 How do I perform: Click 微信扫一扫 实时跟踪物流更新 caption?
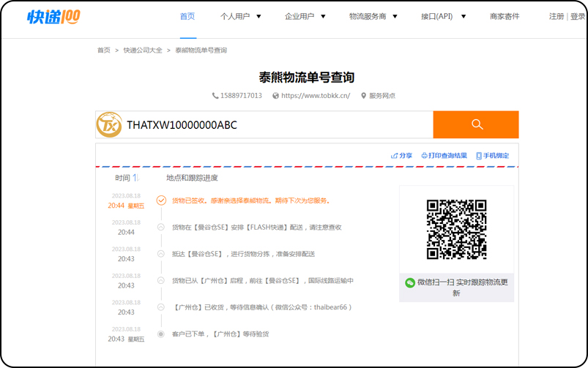pos(462,288)
